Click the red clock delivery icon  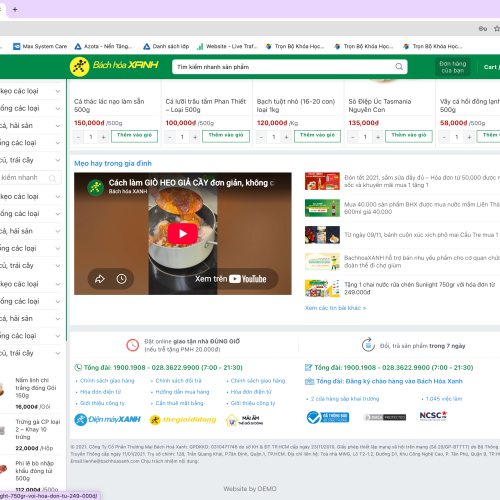click(132, 345)
